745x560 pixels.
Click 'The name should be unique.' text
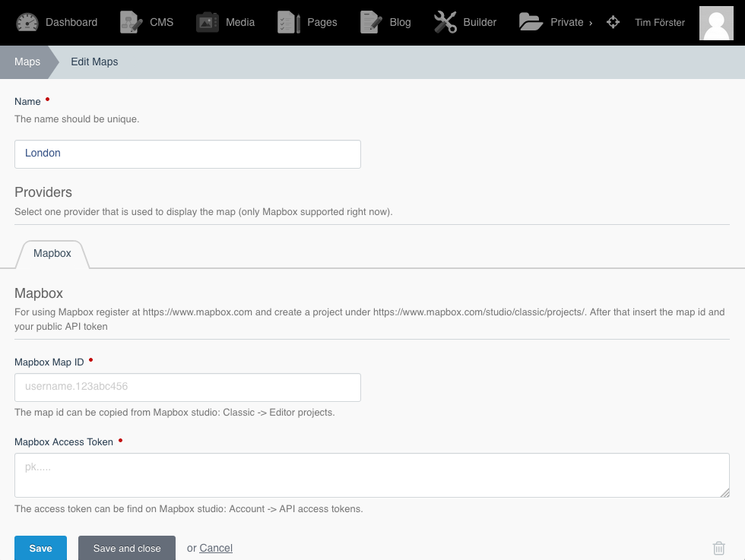[77, 119]
